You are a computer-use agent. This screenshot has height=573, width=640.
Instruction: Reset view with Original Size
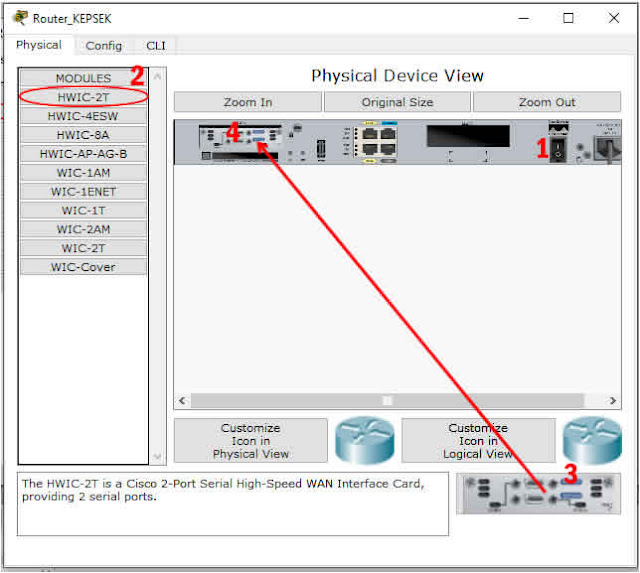pos(397,102)
